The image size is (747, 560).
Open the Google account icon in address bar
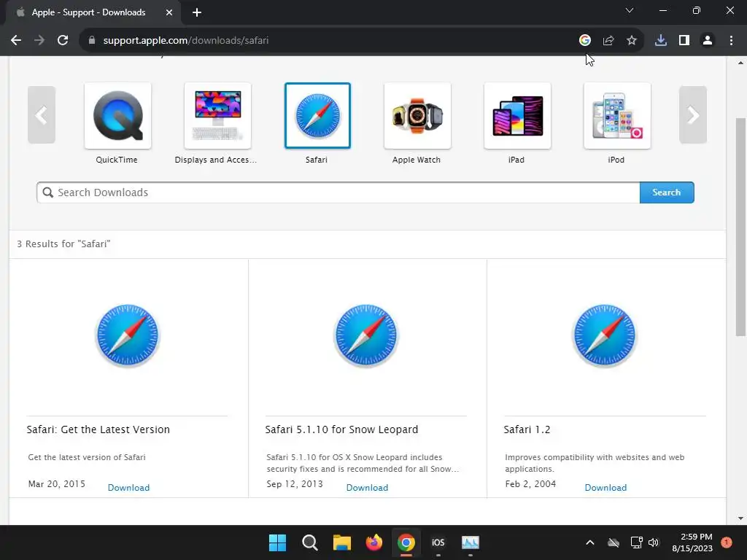click(584, 41)
